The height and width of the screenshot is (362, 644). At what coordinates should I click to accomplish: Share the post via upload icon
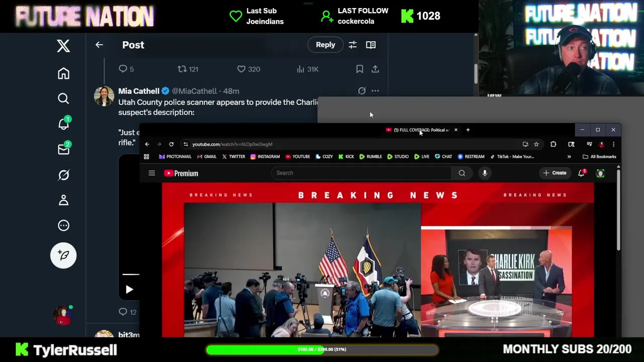[375, 69]
